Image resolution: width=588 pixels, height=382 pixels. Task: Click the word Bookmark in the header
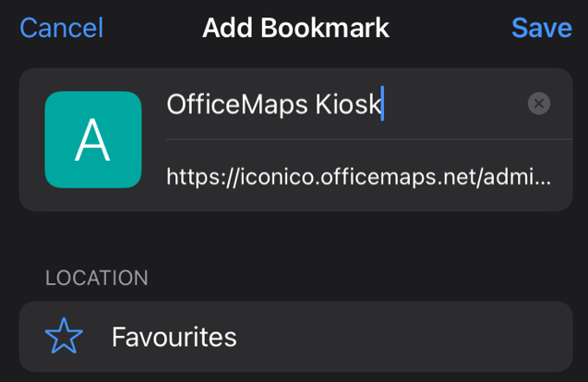(x=325, y=28)
